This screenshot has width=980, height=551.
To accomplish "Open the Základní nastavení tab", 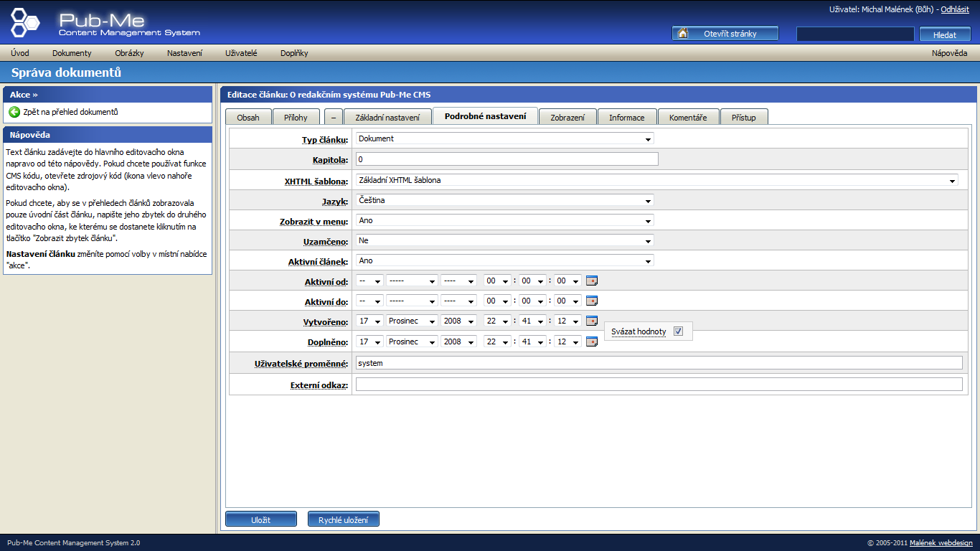I will [x=387, y=117].
